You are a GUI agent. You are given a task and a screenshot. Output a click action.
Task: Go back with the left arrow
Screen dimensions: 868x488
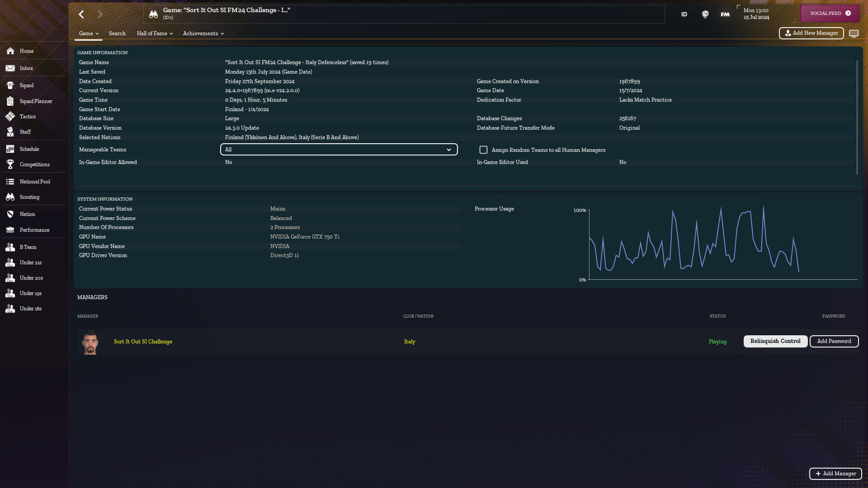[81, 14]
